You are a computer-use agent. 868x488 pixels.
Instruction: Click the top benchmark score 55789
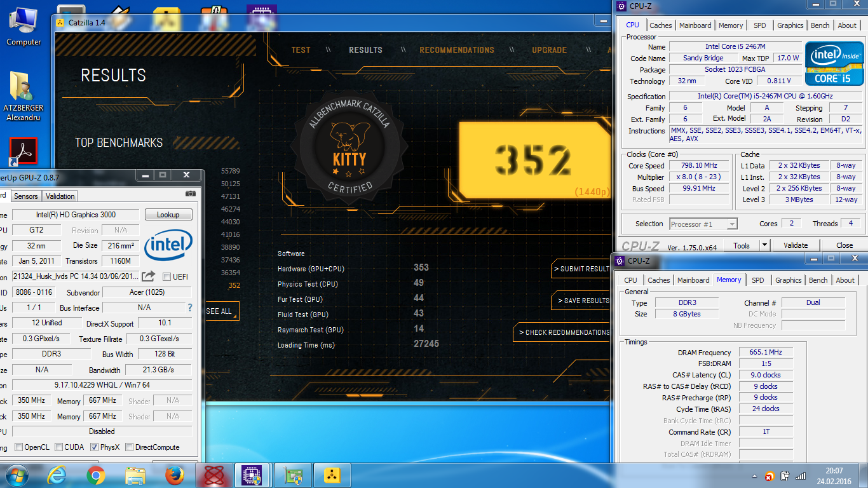(x=230, y=171)
